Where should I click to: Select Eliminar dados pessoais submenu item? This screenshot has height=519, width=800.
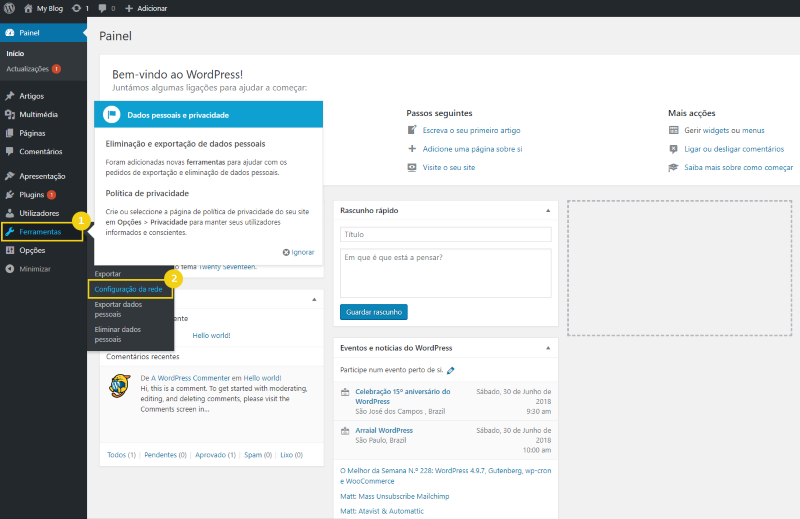click(118, 334)
